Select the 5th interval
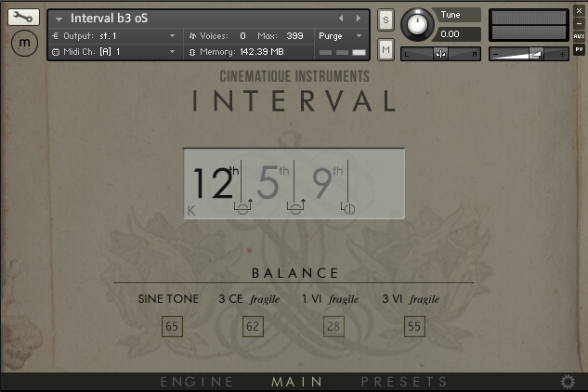Screen dimensions: 588x392 (272, 182)
